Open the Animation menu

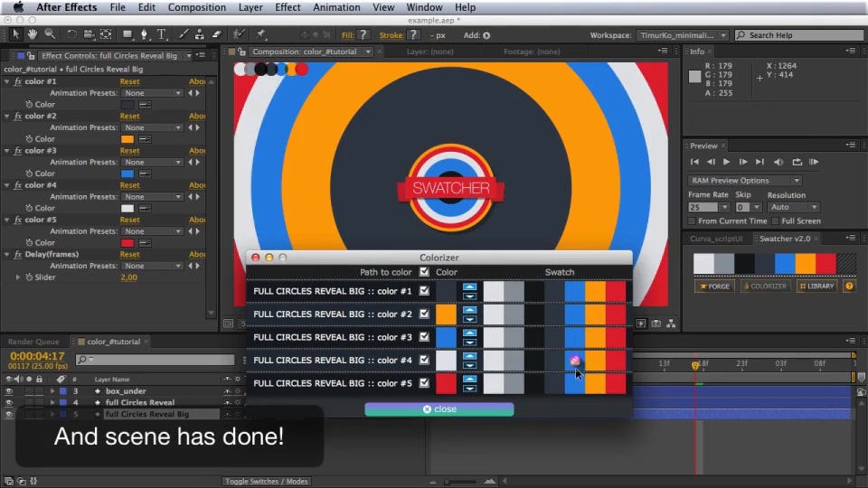(x=336, y=7)
